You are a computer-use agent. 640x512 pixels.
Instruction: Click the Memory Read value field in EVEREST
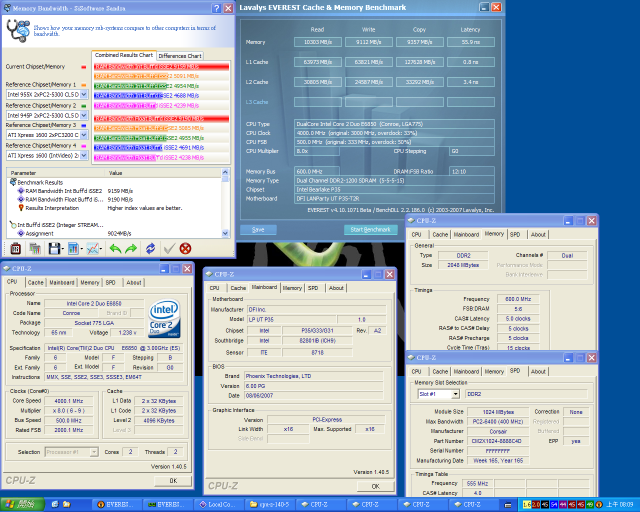click(x=318, y=42)
